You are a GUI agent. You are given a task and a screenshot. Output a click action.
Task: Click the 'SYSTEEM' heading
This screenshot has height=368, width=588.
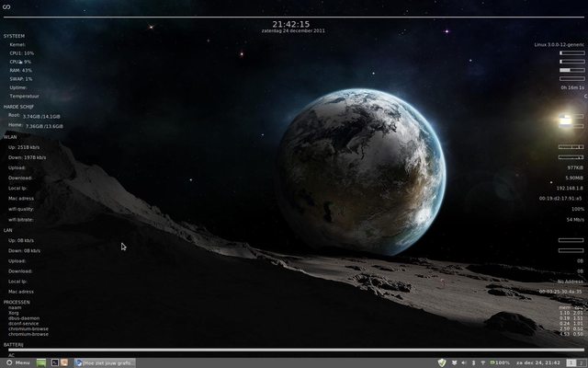point(15,36)
